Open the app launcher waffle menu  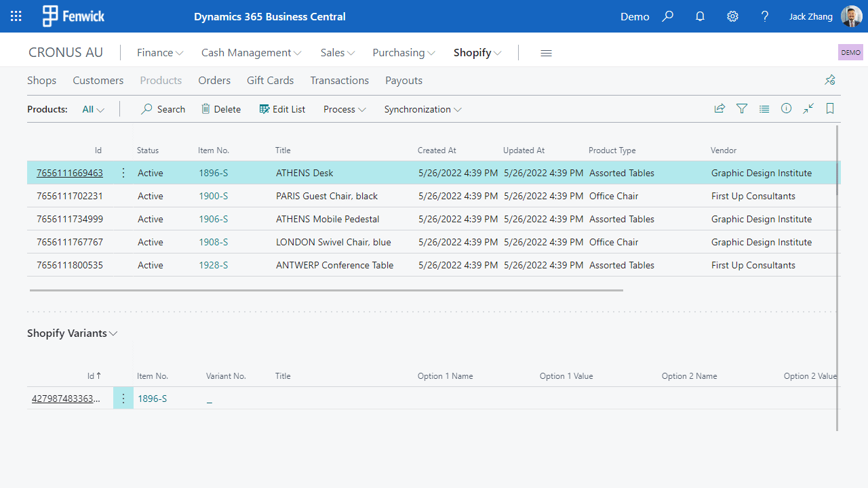tap(16, 16)
